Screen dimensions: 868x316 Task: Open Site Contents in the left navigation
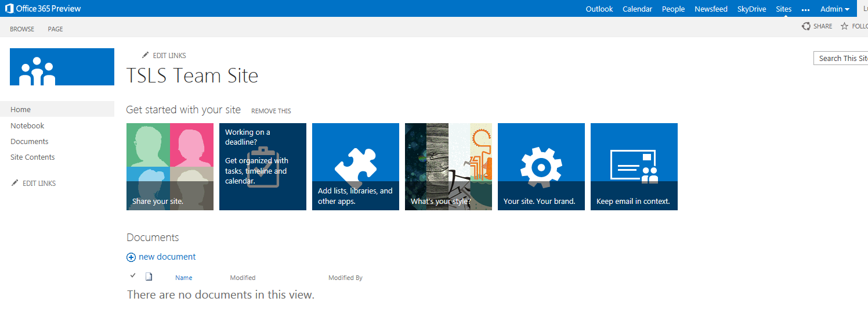32,157
